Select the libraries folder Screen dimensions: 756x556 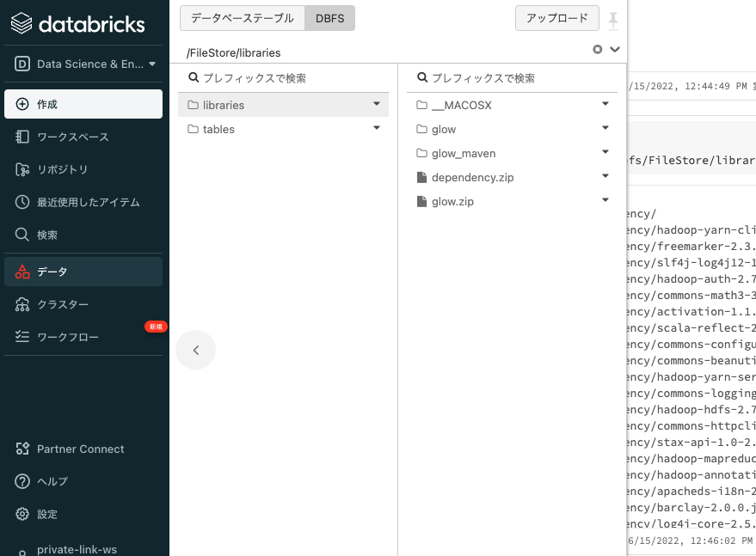[x=284, y=105]
